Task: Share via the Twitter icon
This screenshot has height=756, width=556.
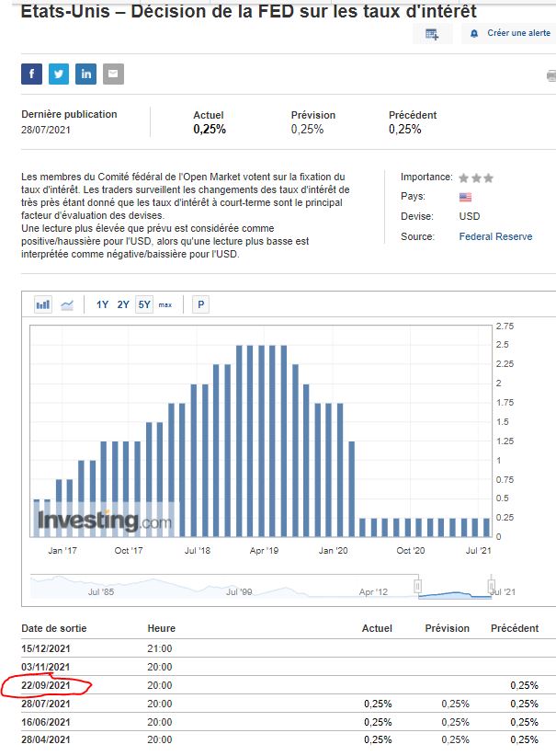Action: 59,74
